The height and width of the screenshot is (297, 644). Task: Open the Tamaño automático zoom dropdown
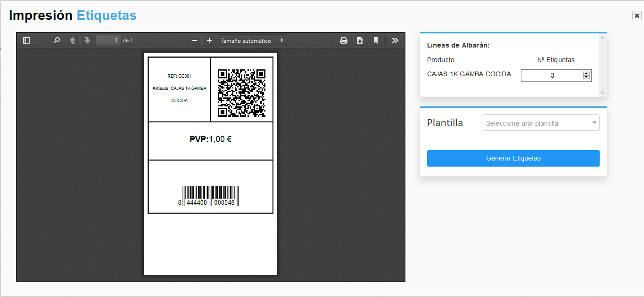252,40
